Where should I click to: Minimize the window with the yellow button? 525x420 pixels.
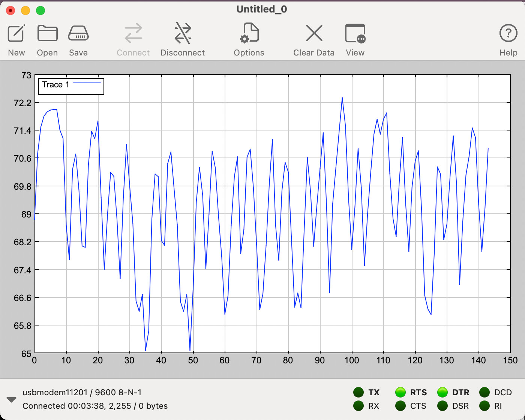click(25, 10)
